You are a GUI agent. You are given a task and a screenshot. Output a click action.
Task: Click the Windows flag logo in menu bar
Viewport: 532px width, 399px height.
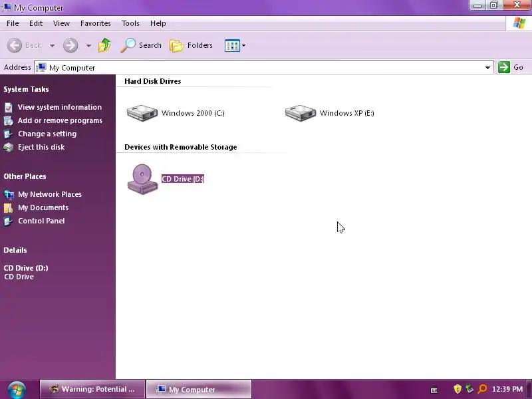519,23
